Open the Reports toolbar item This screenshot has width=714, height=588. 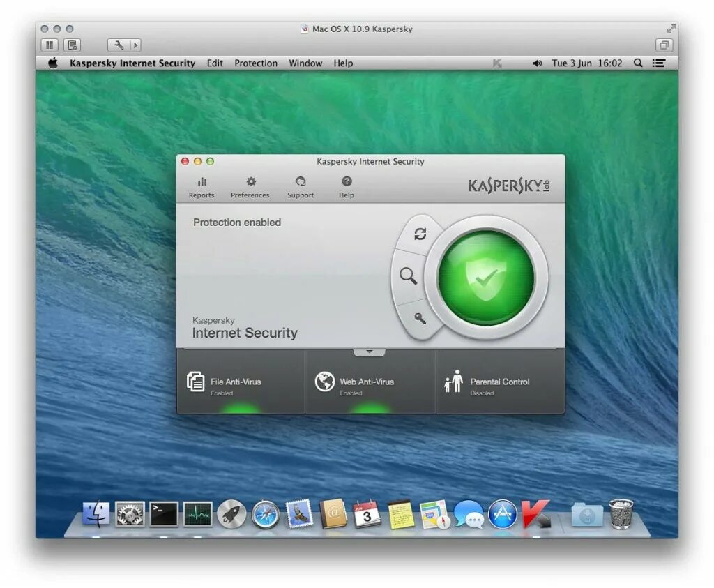[x=202, y=188]
